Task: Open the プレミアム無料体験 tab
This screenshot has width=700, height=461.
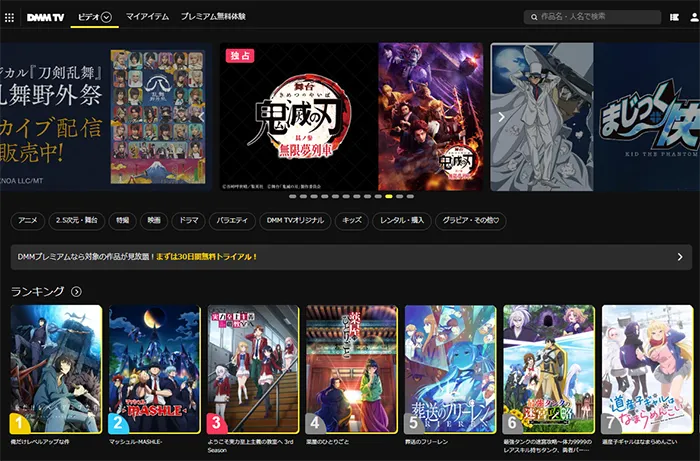Action: tap(213, 17)
